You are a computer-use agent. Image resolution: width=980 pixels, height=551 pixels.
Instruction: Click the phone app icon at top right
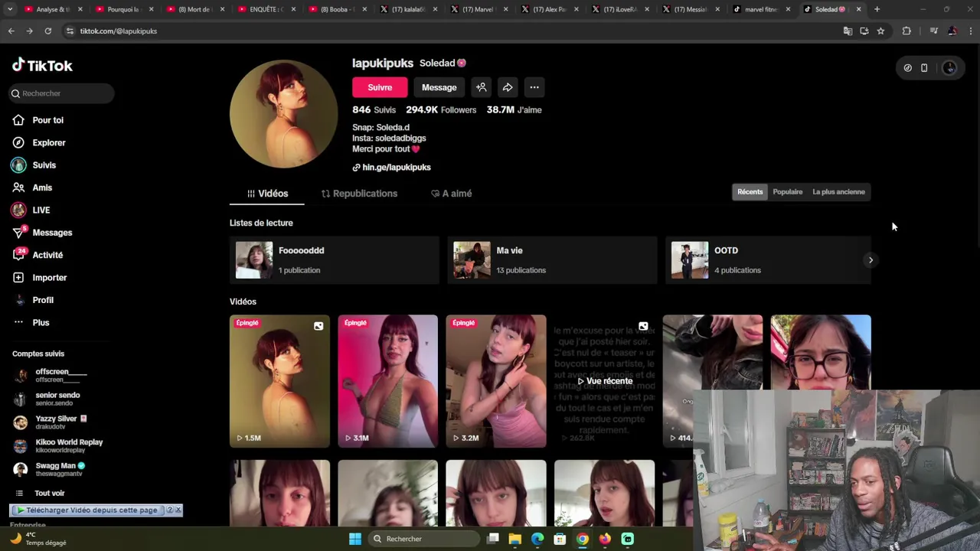(924, 68)
